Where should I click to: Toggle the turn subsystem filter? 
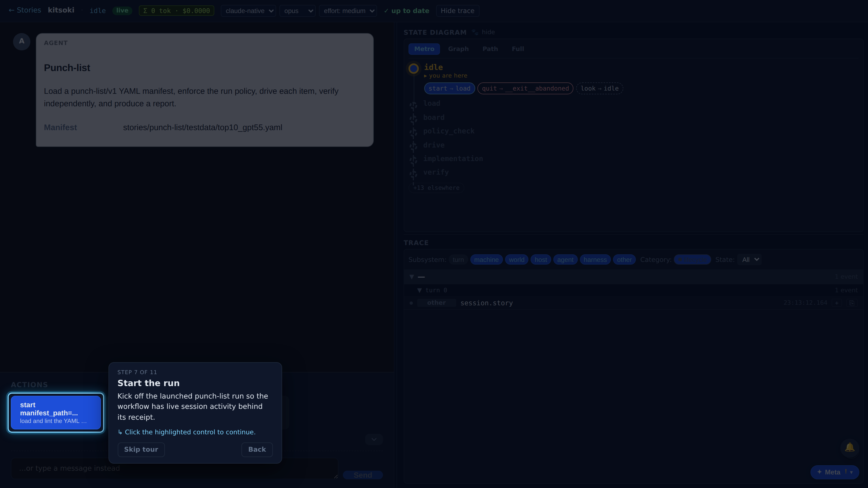click(458, 260)
